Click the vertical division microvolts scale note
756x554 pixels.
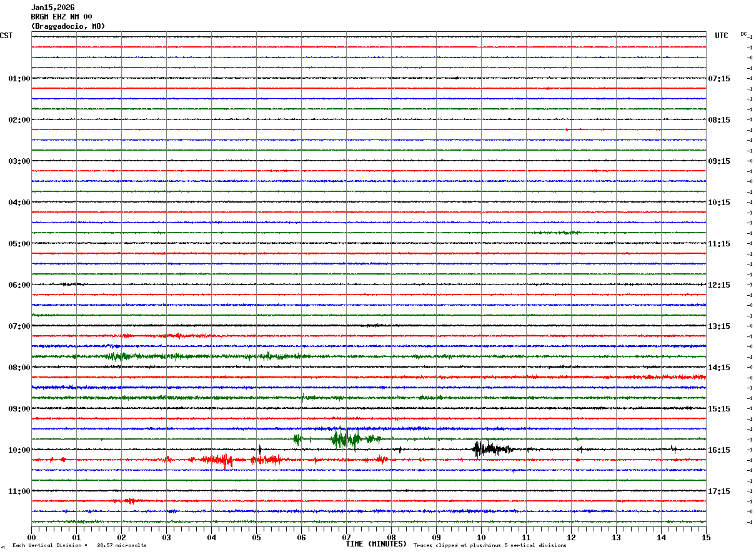click(x=79, y=546)
